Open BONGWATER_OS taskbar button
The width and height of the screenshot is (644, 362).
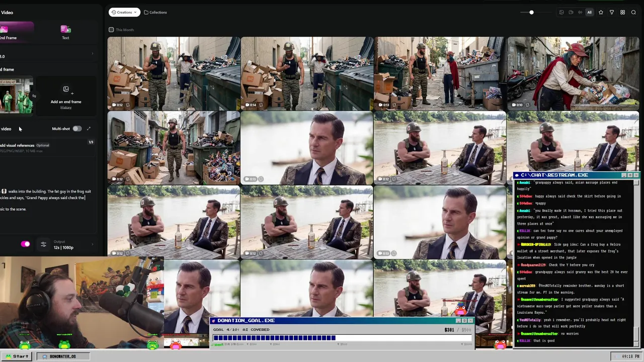pos(63,356)
